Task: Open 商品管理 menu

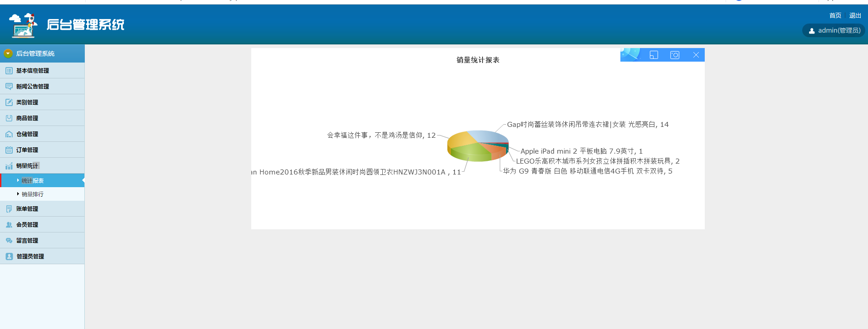Action: [x=42, y=118]
